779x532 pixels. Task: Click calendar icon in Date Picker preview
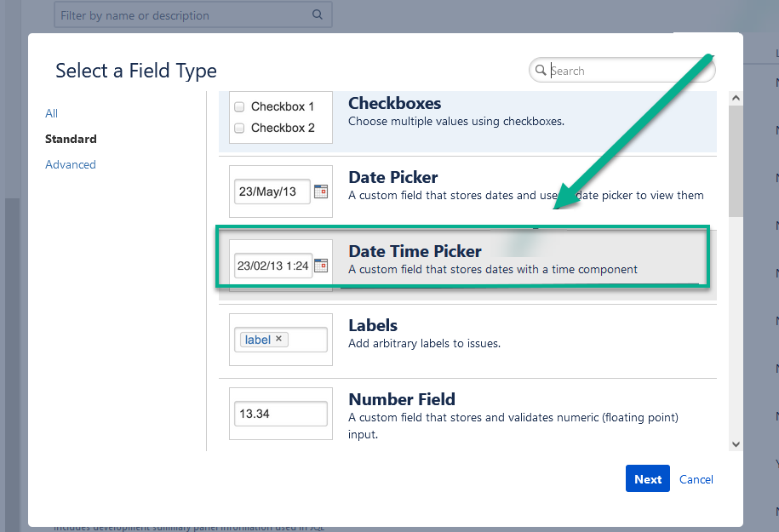(321, 192)
